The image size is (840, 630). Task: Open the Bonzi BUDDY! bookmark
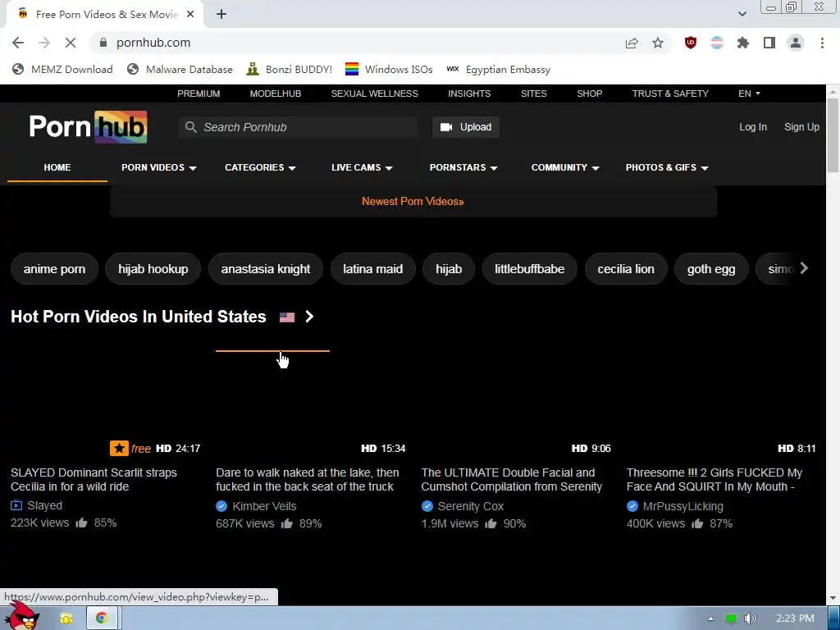(290, 69)
